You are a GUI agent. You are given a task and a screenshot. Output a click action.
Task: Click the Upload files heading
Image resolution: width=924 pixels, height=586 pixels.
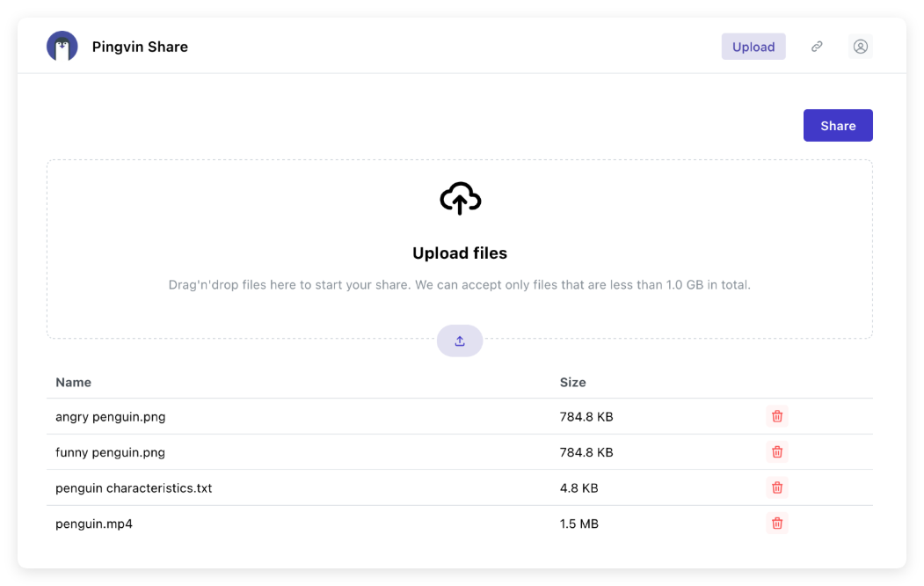(460, 253)
